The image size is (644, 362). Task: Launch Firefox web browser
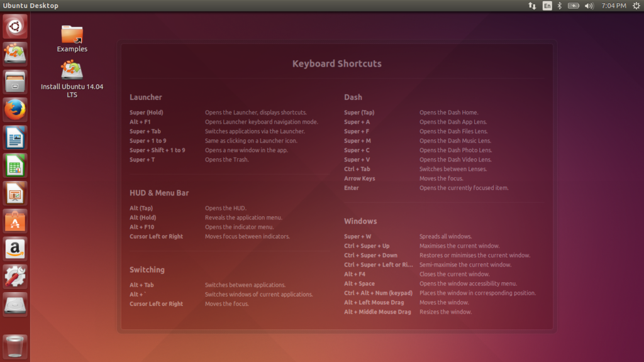pos(15,109)
